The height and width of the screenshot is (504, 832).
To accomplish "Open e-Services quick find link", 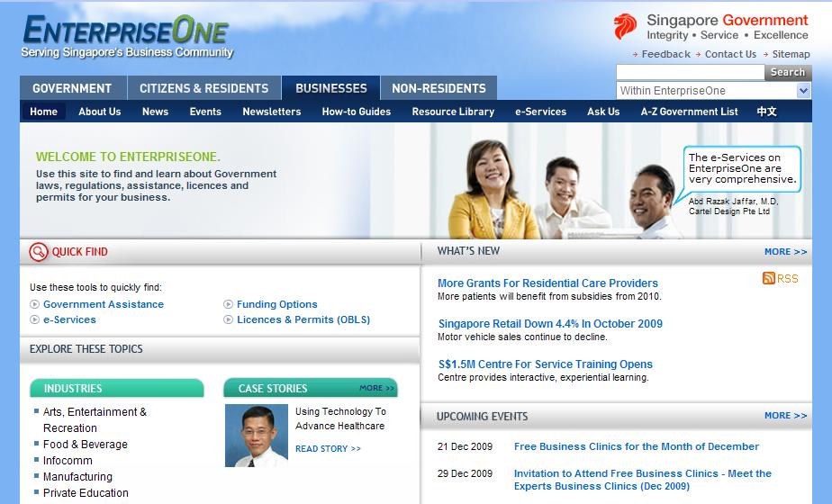I will 69,319.
